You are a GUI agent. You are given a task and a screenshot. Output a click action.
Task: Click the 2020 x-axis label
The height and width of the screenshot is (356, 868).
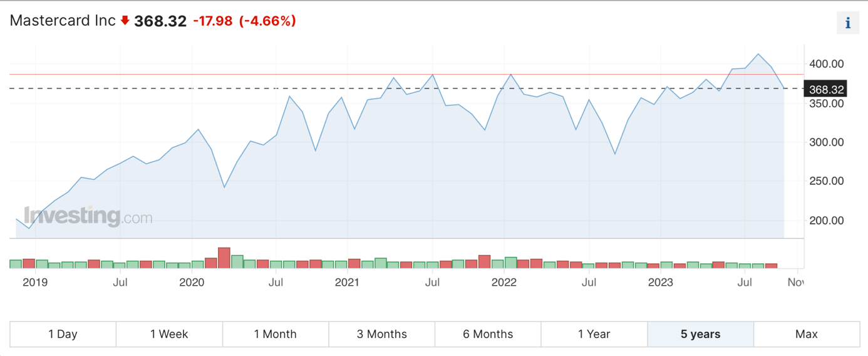[192, 283]
